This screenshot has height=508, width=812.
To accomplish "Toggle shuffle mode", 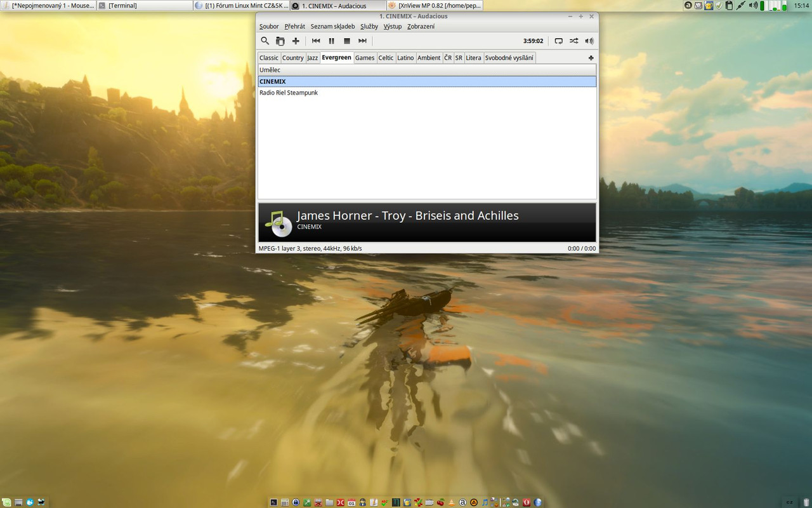I will click(573, 41).
